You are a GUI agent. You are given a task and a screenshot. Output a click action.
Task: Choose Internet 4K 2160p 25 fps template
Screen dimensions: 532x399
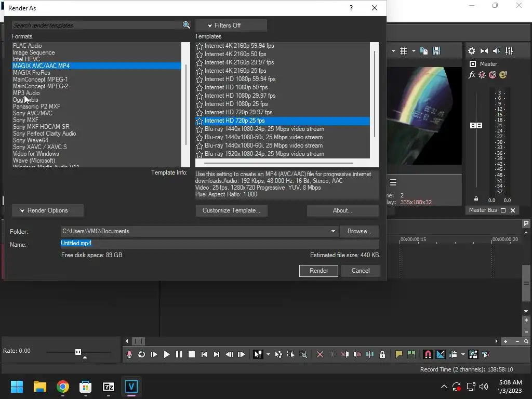[235, 71]
